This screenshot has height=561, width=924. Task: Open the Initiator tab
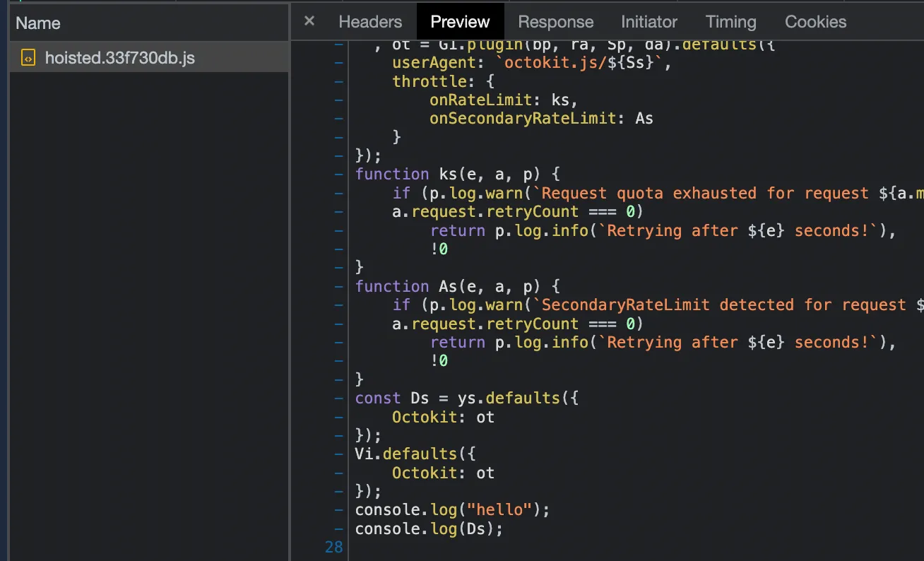pyautogui.click(x=649, y=22)
